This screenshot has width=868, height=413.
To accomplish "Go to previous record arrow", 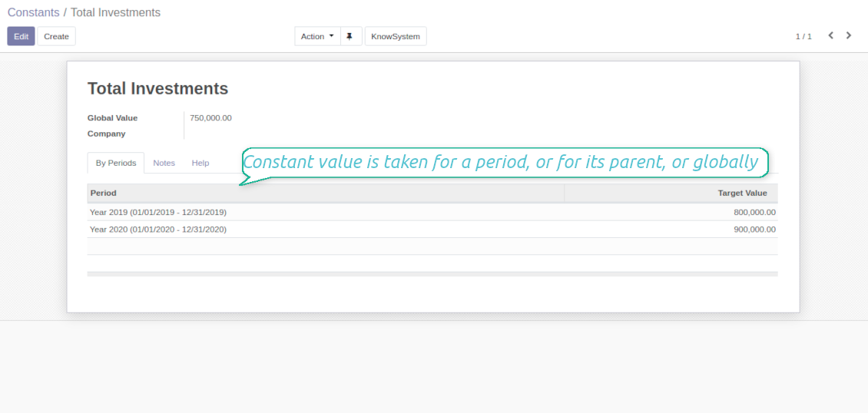I will 830,35.
